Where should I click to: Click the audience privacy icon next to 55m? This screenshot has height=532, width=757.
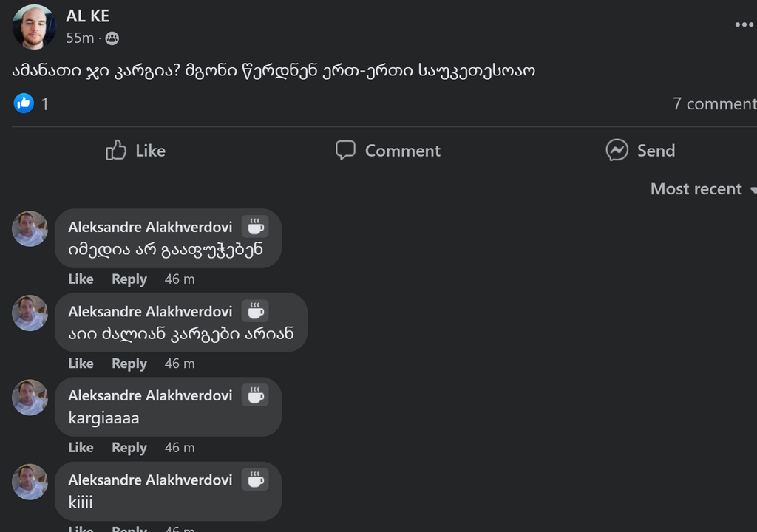click(111, 37)
